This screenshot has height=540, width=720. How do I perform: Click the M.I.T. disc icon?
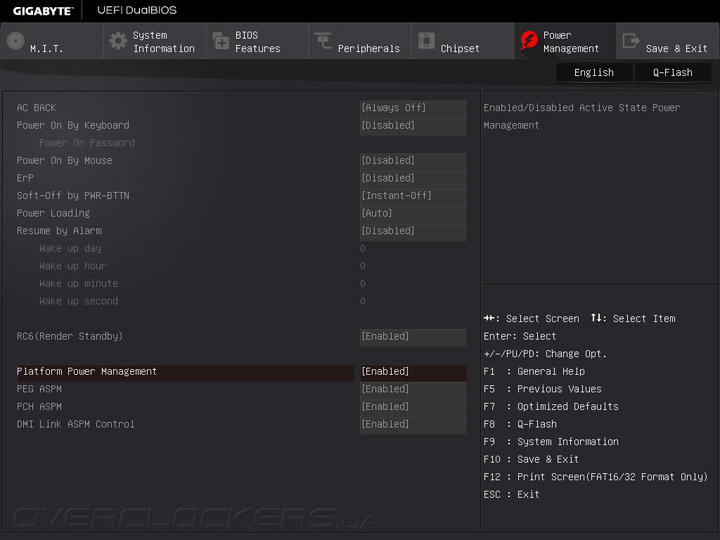tap(16, 41)
